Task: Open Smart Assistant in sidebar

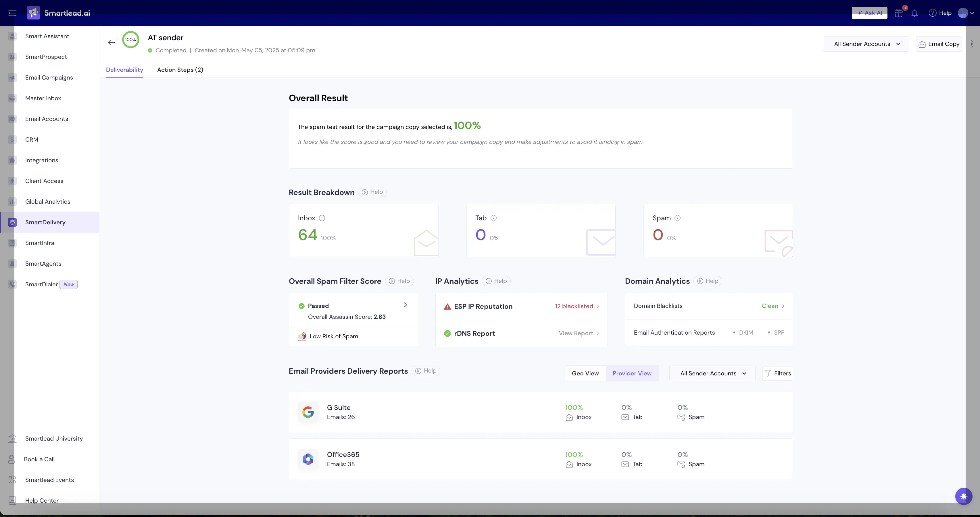Action: [49, 36]
